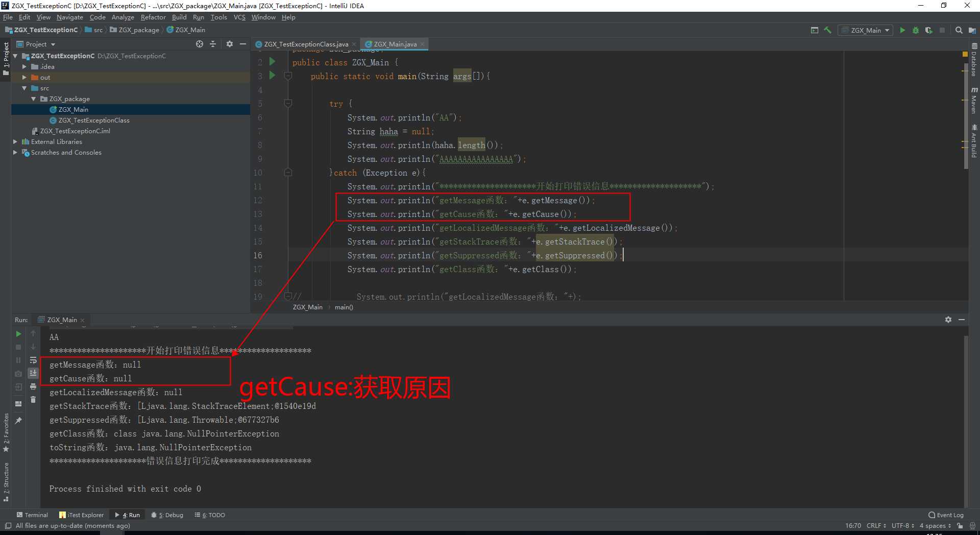Print the Run console output
Viewport: 980px width, 535px height.
33,386
